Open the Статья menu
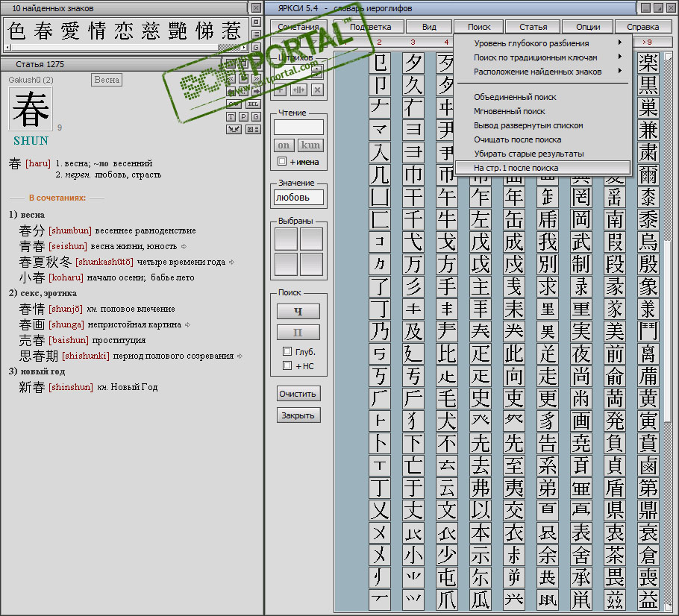 (533, 27)
